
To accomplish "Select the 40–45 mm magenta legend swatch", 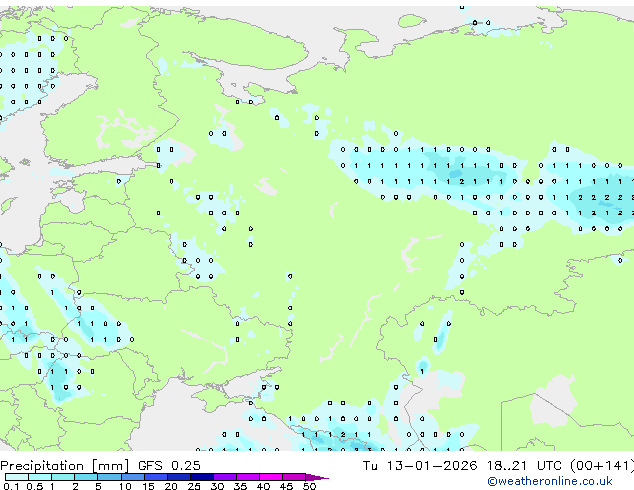I will tap(271, 477).
